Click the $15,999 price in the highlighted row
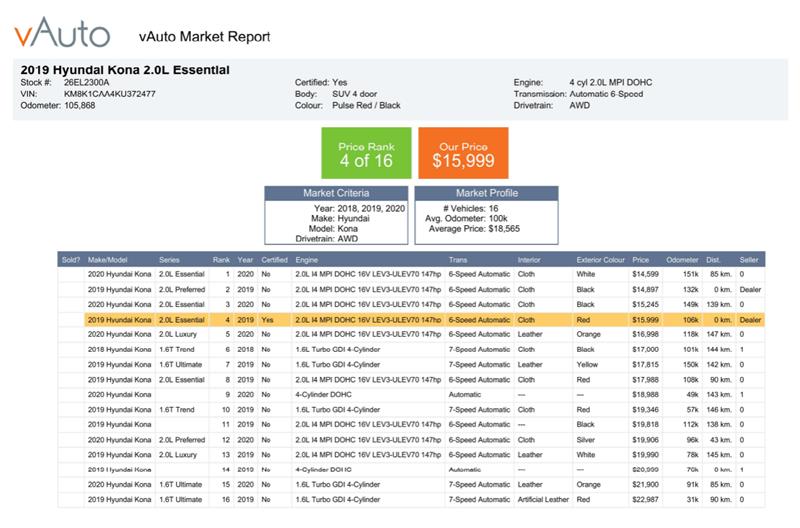The height and width of the screenshot is (528, 800). coord(645,320)
